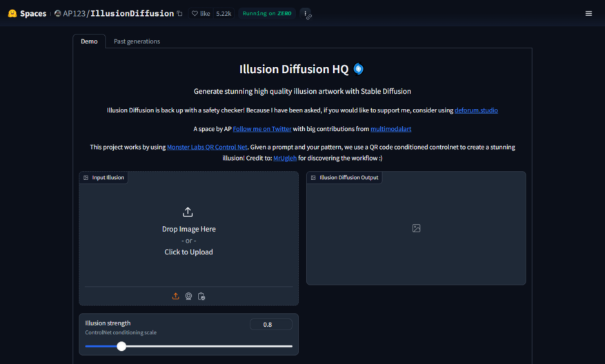
Task: Open the Spaces link in header
Action: 33,14
